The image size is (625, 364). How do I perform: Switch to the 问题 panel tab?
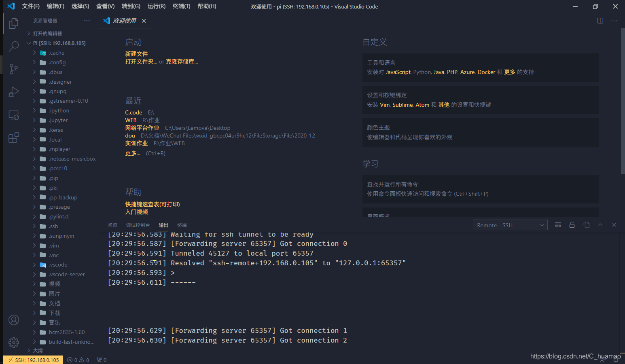tap(112, 225)
